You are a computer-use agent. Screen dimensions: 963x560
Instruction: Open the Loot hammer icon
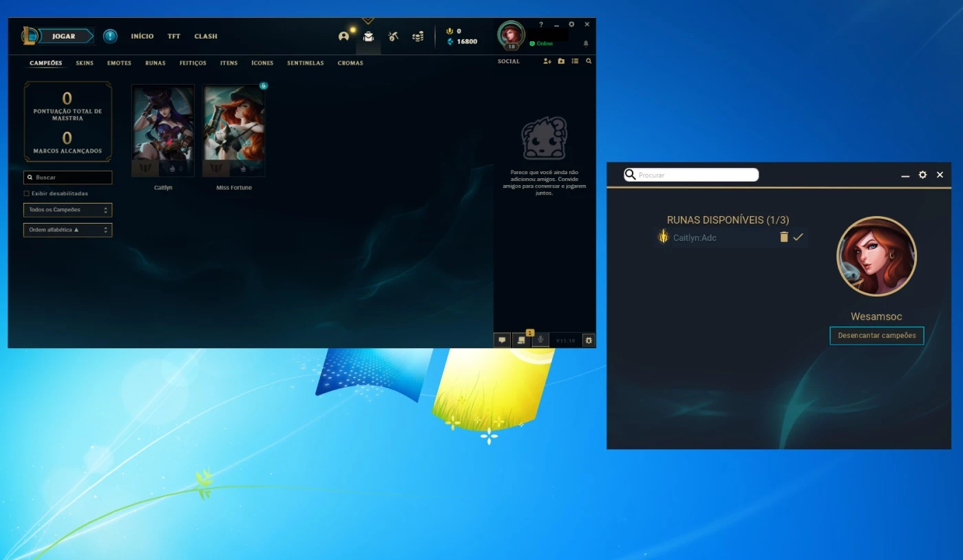[x=393, y=36]
